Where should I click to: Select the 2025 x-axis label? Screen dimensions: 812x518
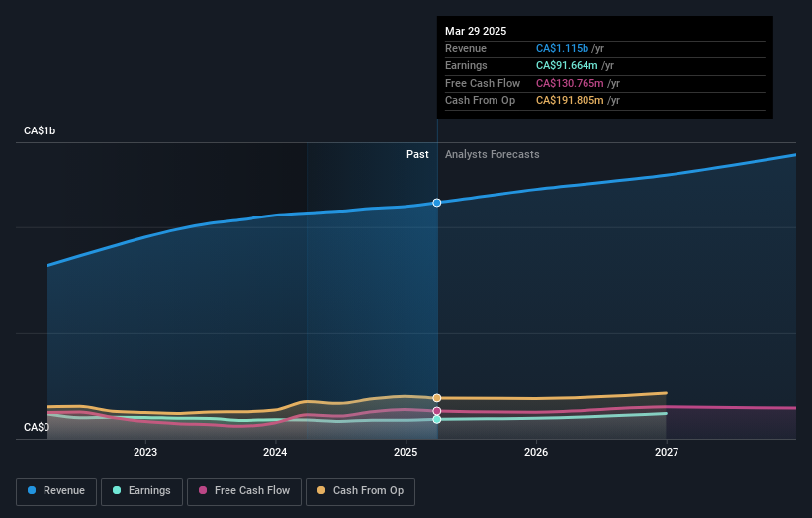pyautogui.click(x=406, y=452)
